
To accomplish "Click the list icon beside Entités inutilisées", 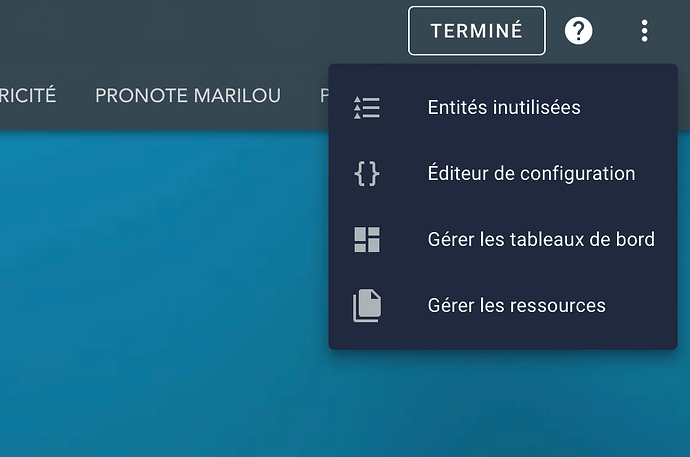I will tap(367, 107).
